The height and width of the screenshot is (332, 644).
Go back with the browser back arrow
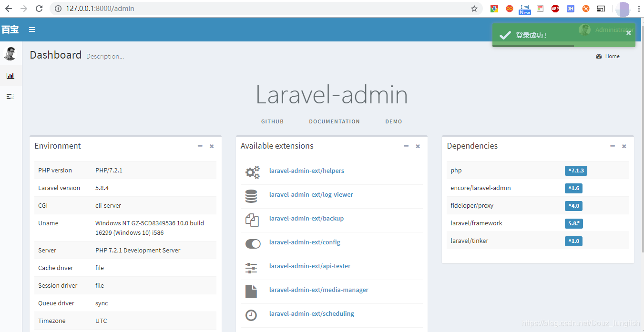coord(9,9)
